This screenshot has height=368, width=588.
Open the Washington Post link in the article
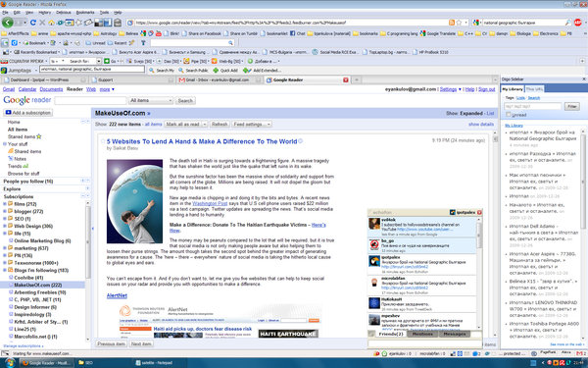(x=210, y=203)
